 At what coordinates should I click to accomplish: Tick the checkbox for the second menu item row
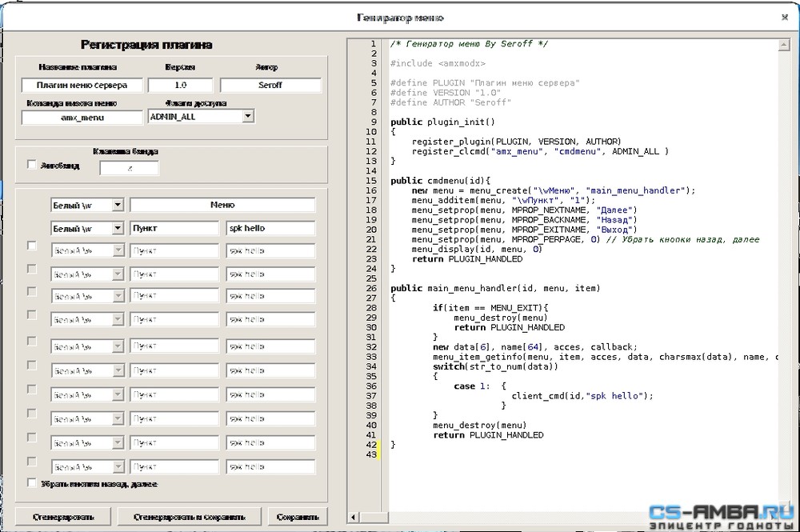(x=32, y=246)
